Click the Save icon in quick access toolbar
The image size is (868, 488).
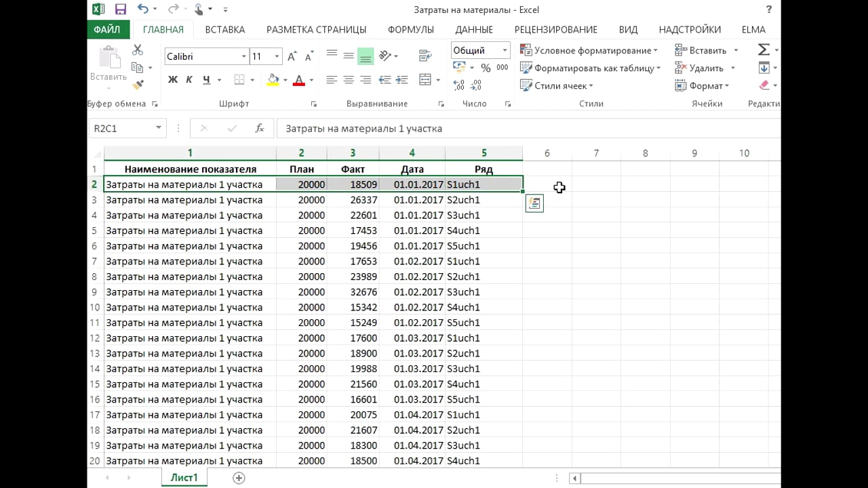pyautogui.click(x=121, y=9)
